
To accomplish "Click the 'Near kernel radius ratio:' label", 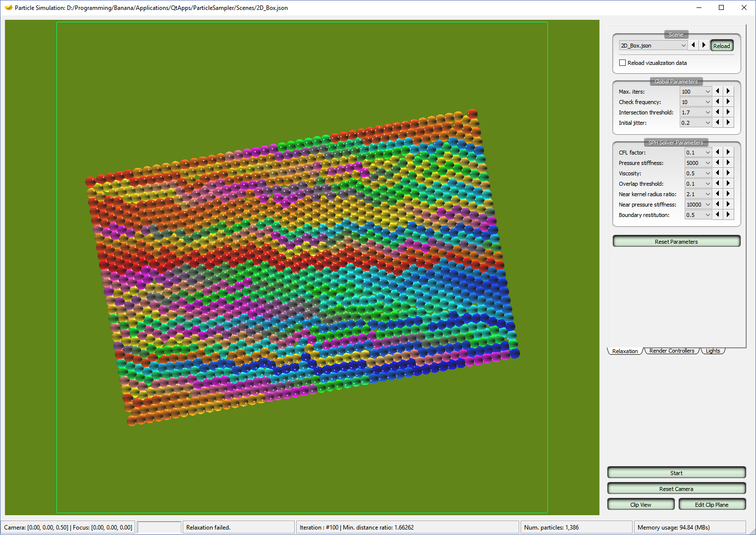I will (647, 194).
